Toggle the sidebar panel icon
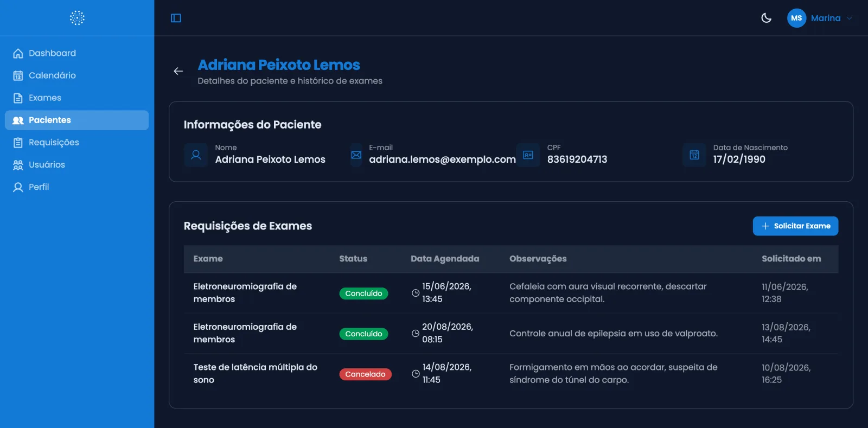868x428 pixels. click(176, 18)
